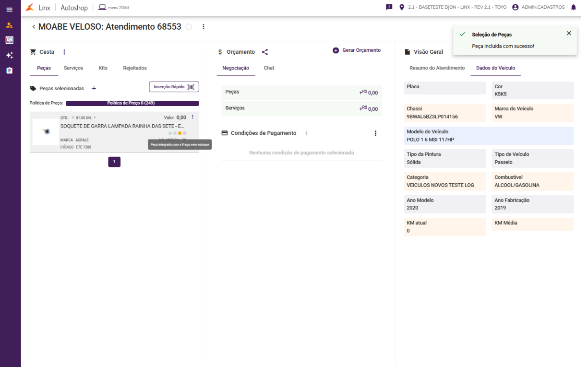Click the feedback message icon in top bar
Image resolution: width=588 pixels, height=367 pixels.
389,7
